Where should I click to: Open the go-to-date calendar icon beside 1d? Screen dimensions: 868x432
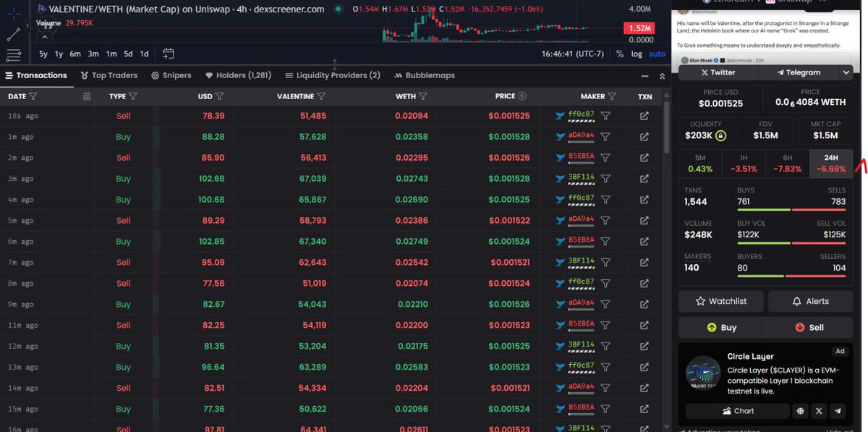click(169, 54)
